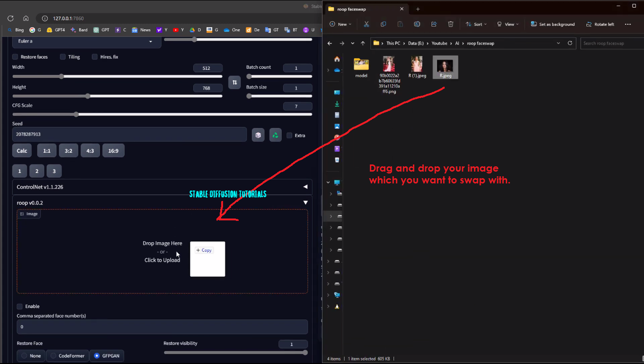This screenshot has width=644, height=364.
Task: Open the New dropdown in File Explorer
Action: click(340, 24)
